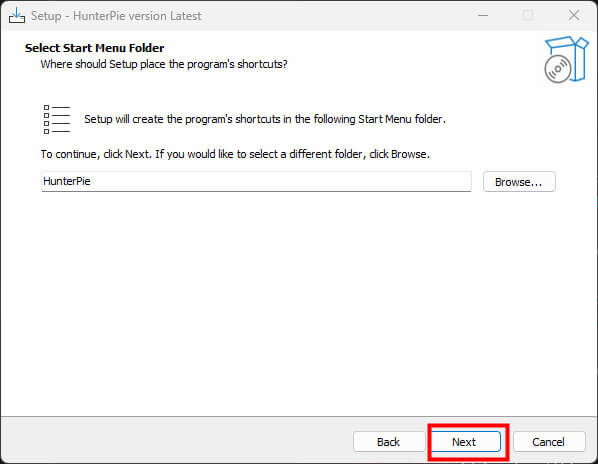Click the 'Setup - HunterPie version Latest' title

(x=116, y=16)
